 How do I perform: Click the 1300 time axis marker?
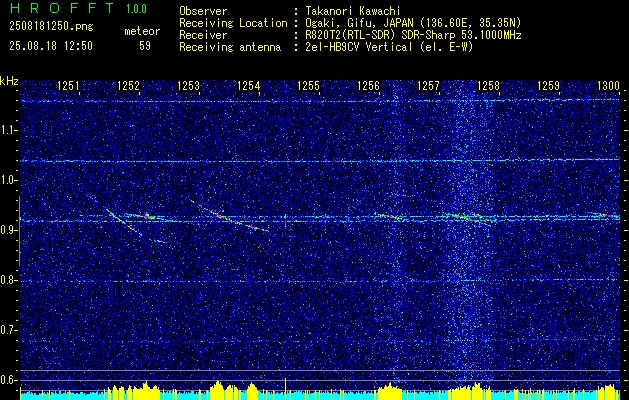pos(609,85)
